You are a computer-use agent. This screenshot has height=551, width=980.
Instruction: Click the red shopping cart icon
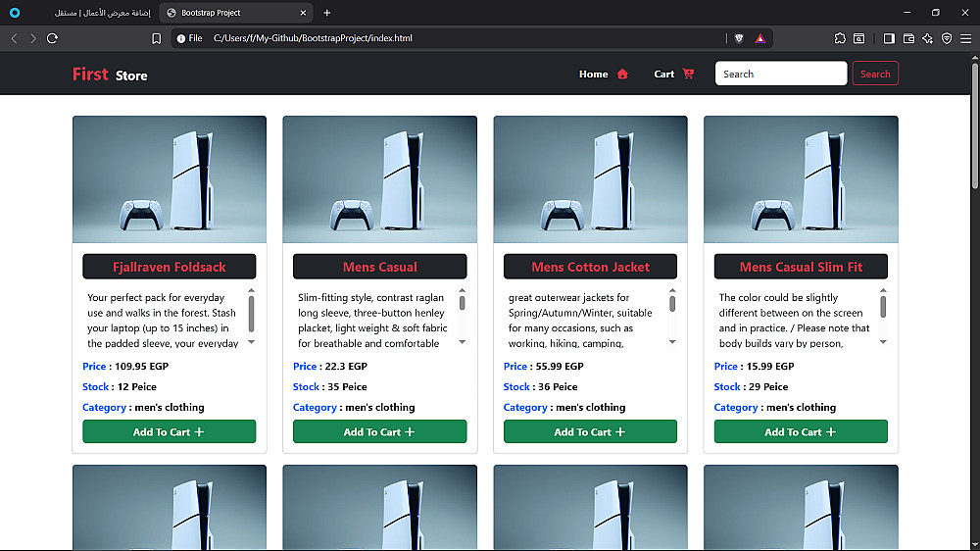tap(688, 74)
